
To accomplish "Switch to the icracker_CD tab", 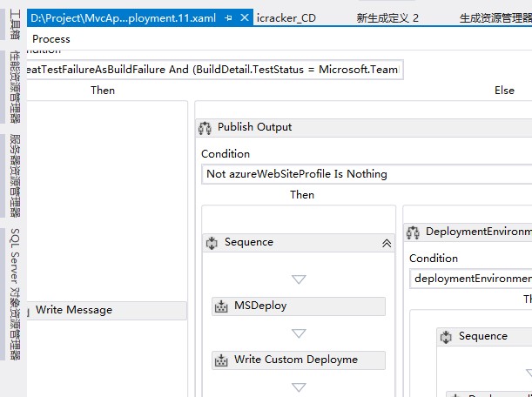I will (286, 18).
